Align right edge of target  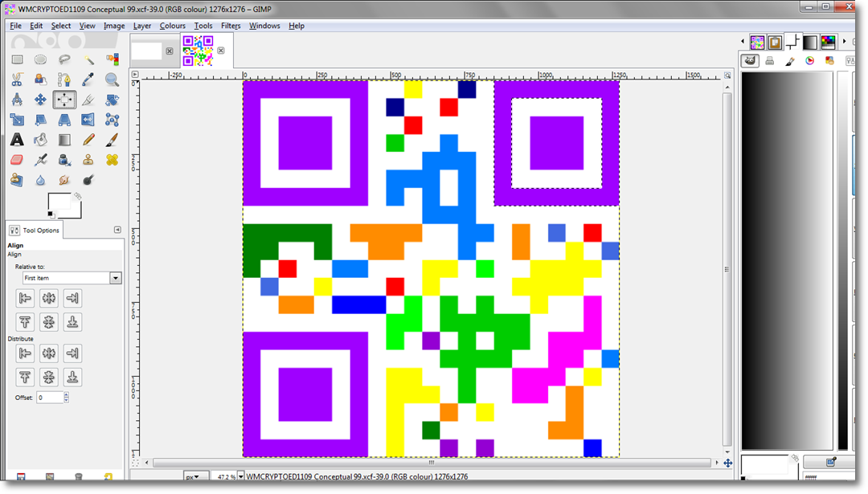pos(72,298)
